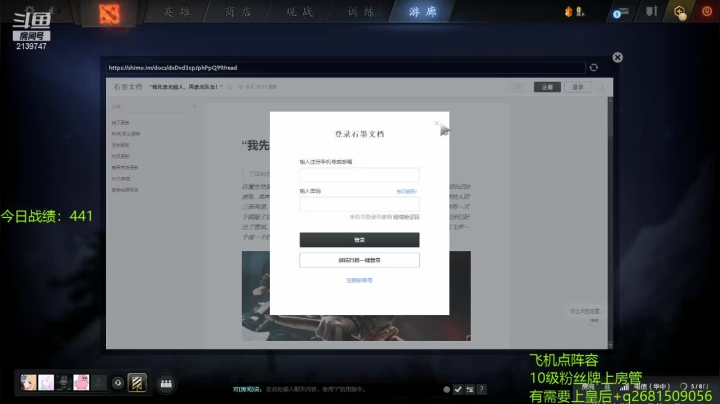This screenshot has height=404, width=720.
Task: Open the three-dot more menu in Shimo header
Action: (x=602, y=87)
